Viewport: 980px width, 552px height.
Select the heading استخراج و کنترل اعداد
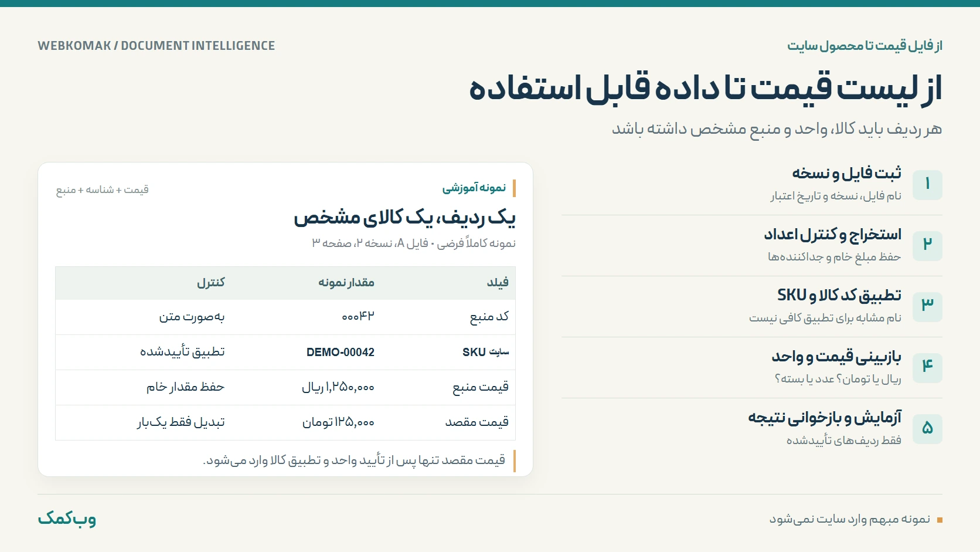(832, 235)
